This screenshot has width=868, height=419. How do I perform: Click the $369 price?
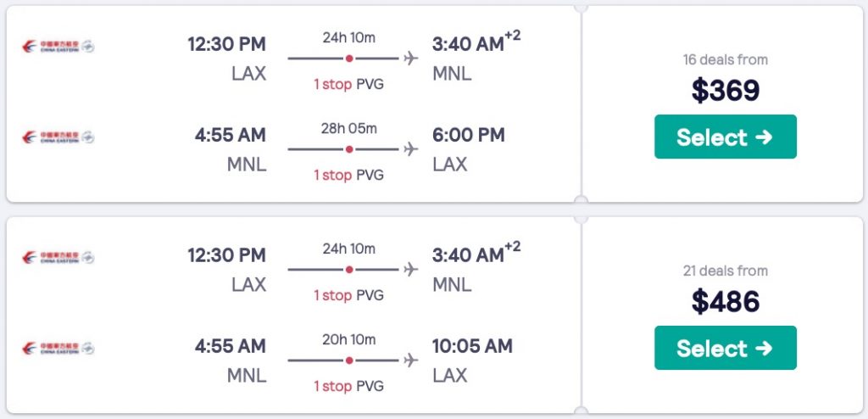click(725, 90)
